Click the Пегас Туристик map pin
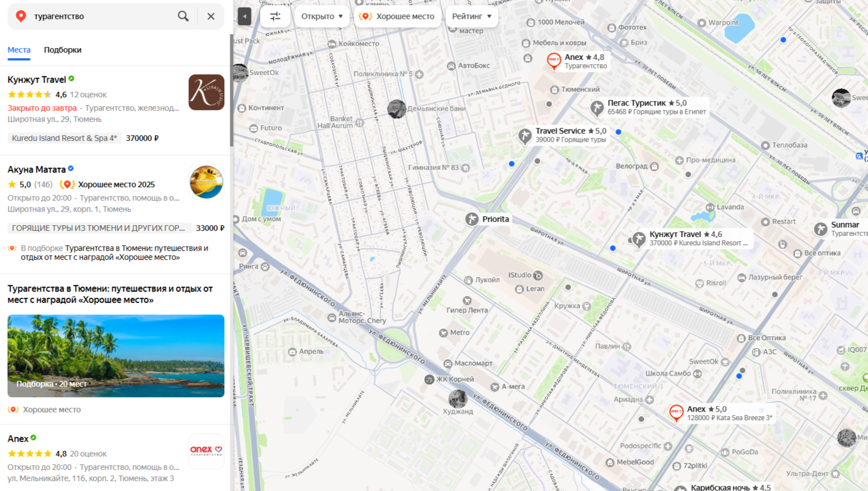The image size is (868, 491). pyautogui.click(x=597, y=107)
